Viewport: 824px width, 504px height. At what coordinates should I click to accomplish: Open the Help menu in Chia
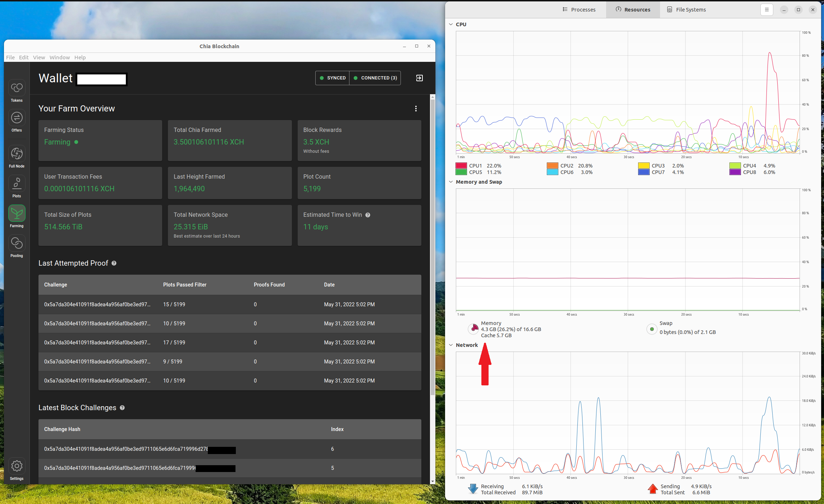coord(80,58)
